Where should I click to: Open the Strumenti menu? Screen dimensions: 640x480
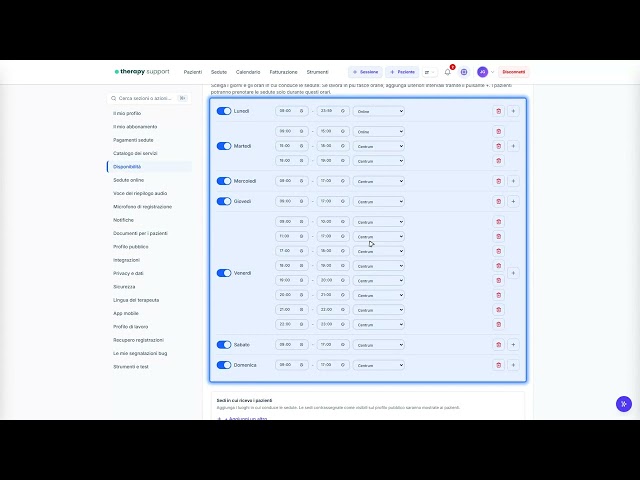point(317,72)
